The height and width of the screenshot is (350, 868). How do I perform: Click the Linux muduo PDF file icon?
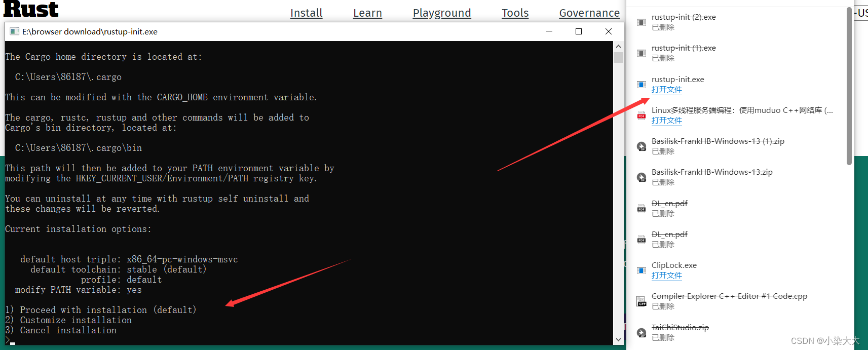(x=641, y=115)
